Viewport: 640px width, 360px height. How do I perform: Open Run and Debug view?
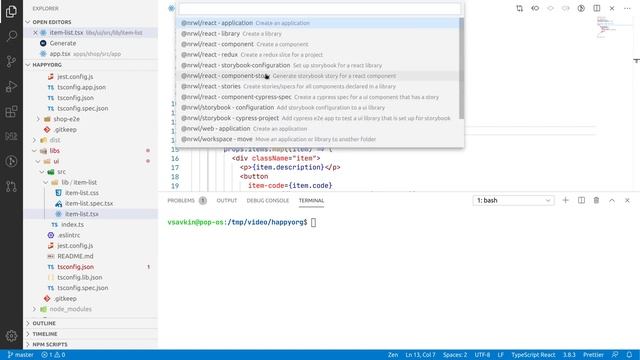[x=11, y=87]
